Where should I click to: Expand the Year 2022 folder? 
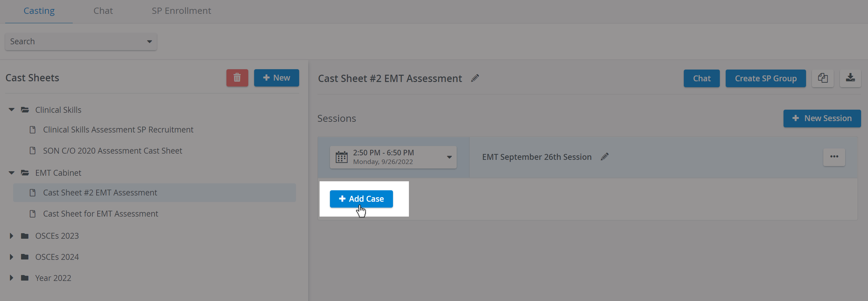coord(11,278)
